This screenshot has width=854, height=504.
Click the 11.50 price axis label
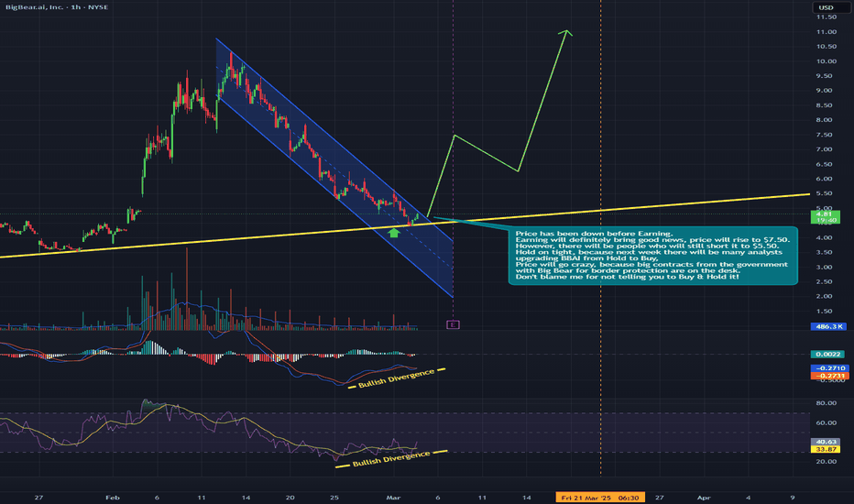(827, 16)
